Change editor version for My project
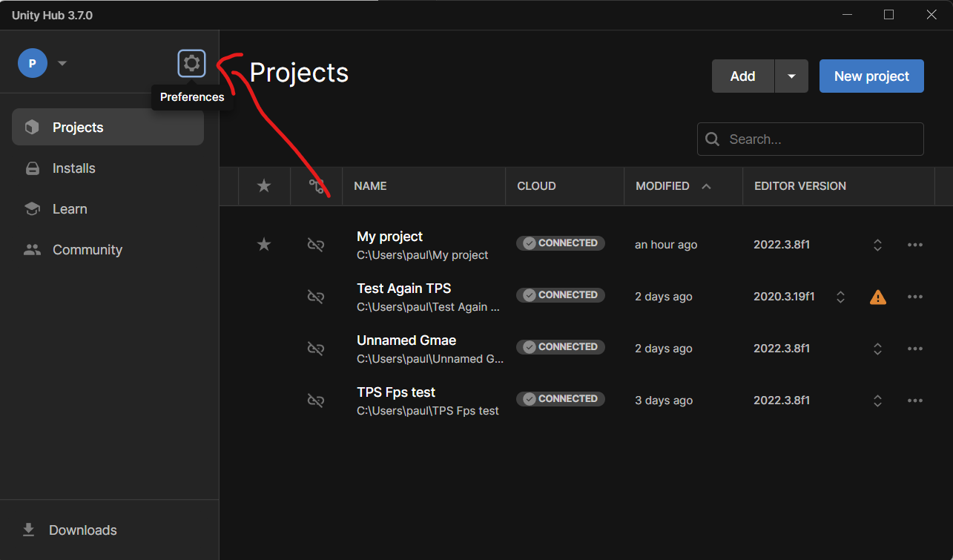Image resolution: width=953 pixels, height=560 pixels. [x=877, y=245]
